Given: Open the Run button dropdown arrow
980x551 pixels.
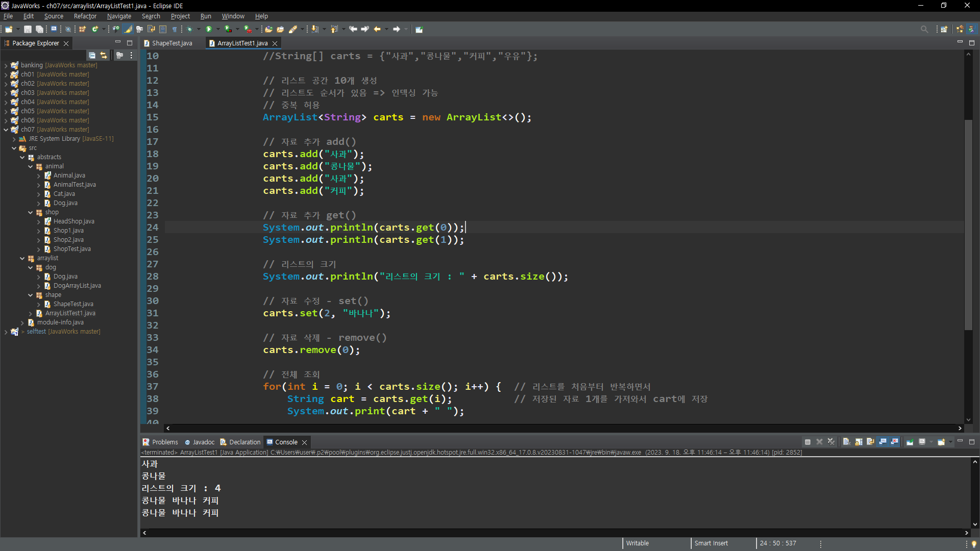Looking at the screenshot, I should click(x=218, y=29).
